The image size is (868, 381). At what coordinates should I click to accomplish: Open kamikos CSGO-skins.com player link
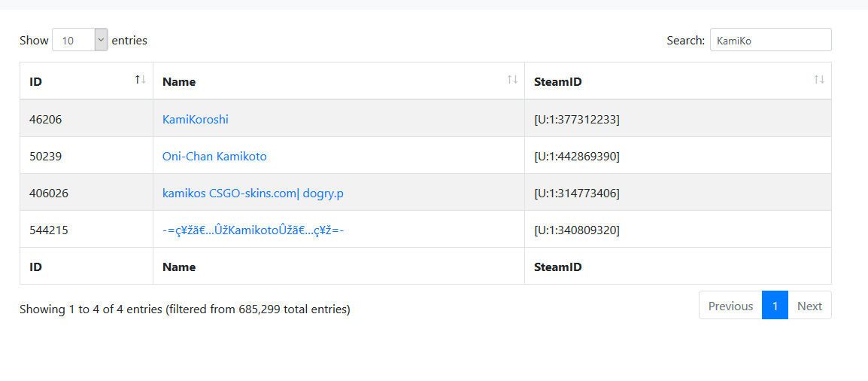253,194
